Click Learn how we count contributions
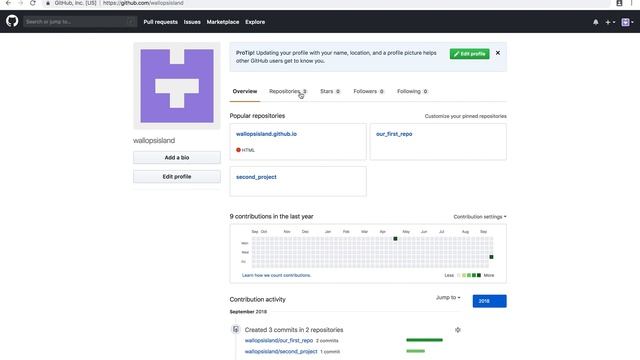The height and width of the screenshot is (360, 640). pos(276,276)
